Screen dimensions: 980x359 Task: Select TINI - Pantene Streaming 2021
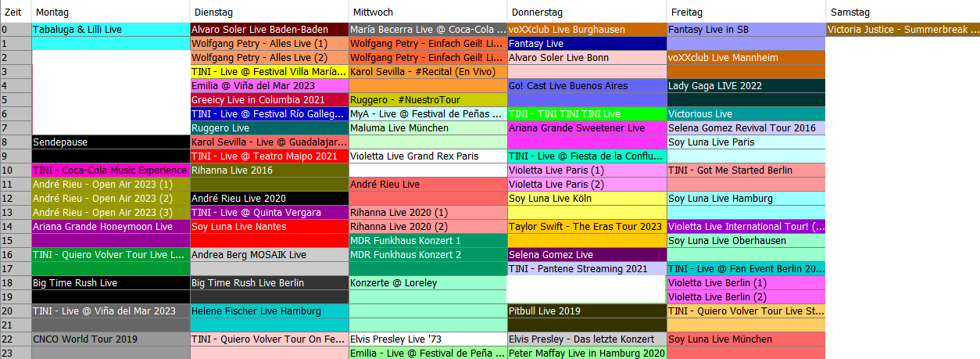[586, 269]
